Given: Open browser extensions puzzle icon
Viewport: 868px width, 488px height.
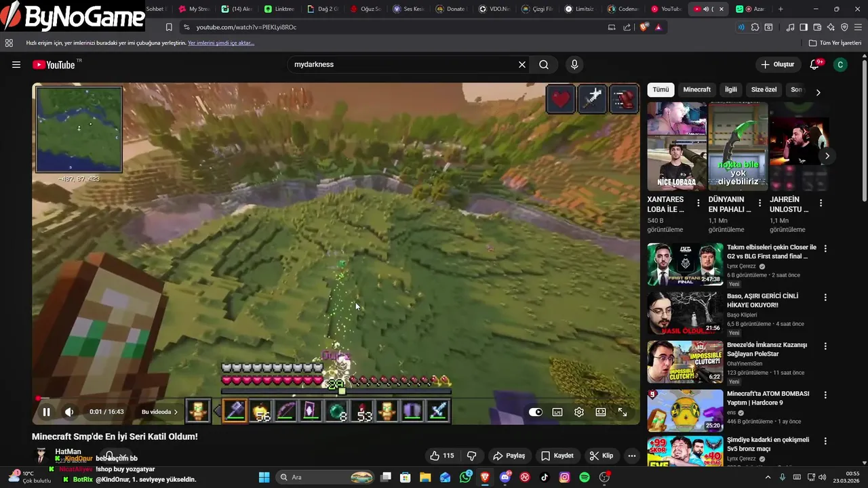Looking at the screenshot, I should pos(755,27).
